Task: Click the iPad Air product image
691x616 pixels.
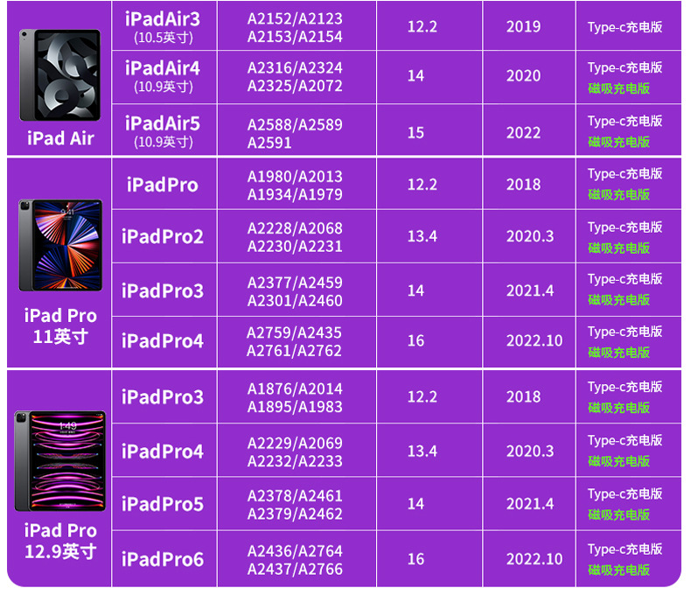Action: 60,75
